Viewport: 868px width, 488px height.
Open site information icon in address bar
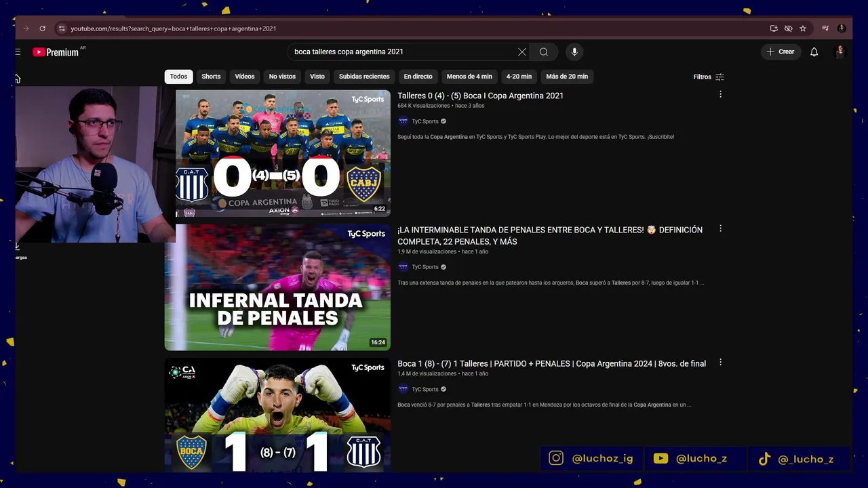tap(62, 28)
